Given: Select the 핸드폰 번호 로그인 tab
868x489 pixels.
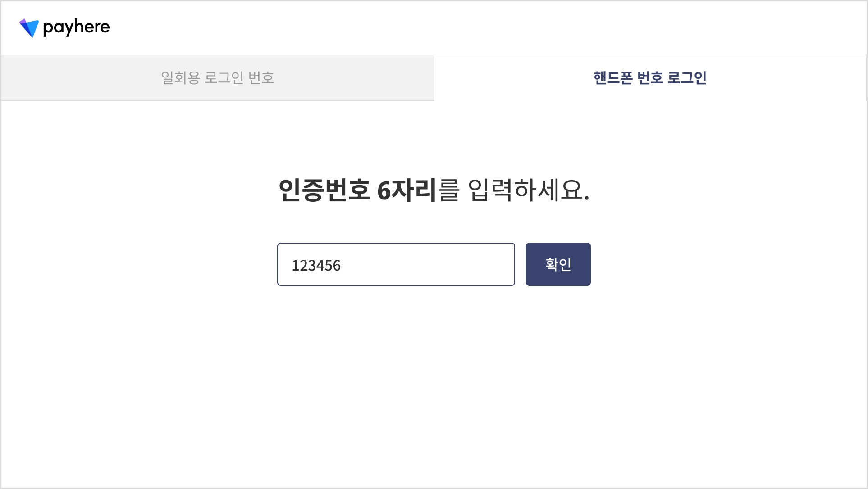Looking at the screenshot, I should coord(650,78).
